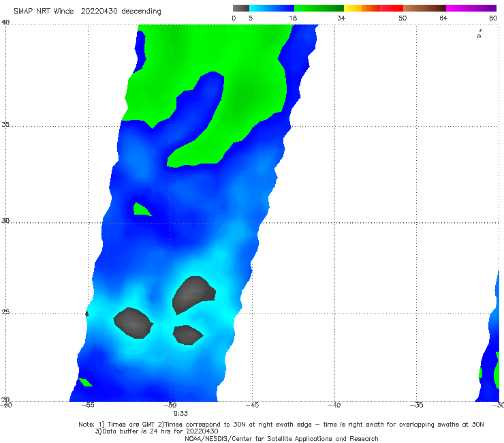The width and height of the screenshot is (504, 443).
Task: Click the small green patch near 21N at swath edge
Action: pos(86,382)
